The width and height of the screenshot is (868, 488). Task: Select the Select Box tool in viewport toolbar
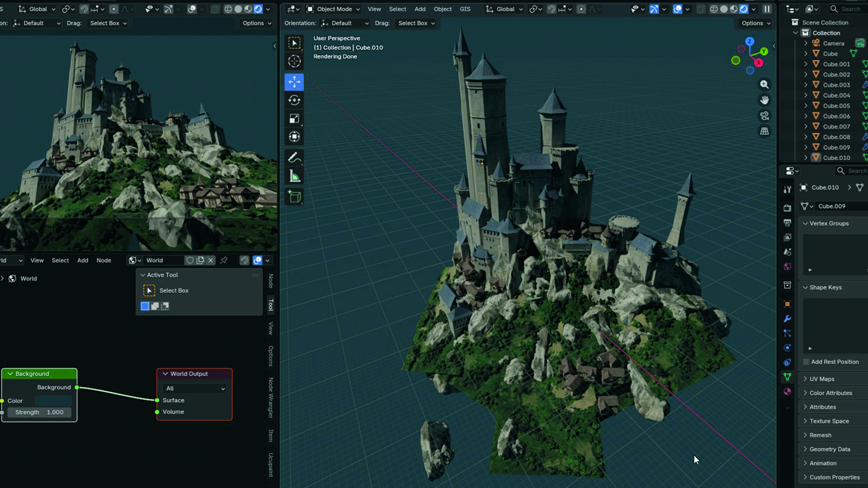294,43
